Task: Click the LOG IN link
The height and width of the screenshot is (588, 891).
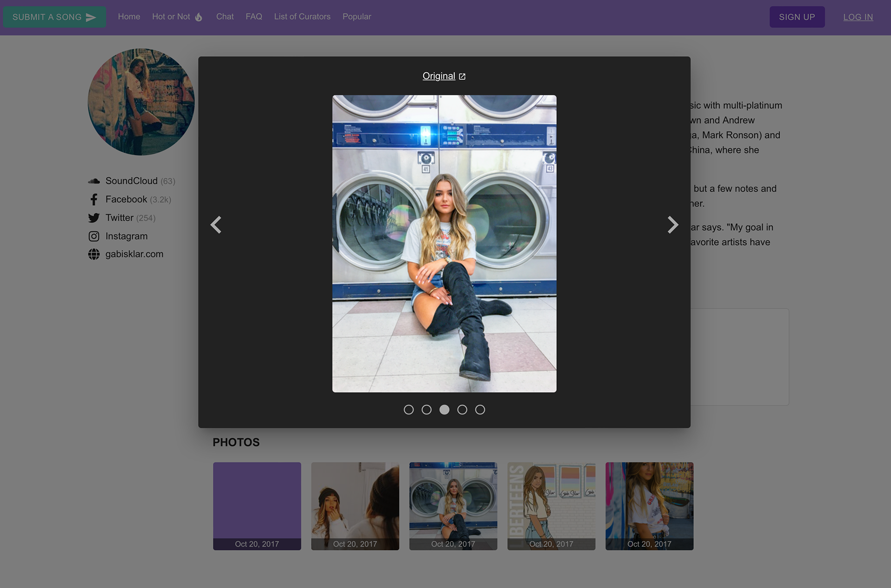Action: coord(858,17)
